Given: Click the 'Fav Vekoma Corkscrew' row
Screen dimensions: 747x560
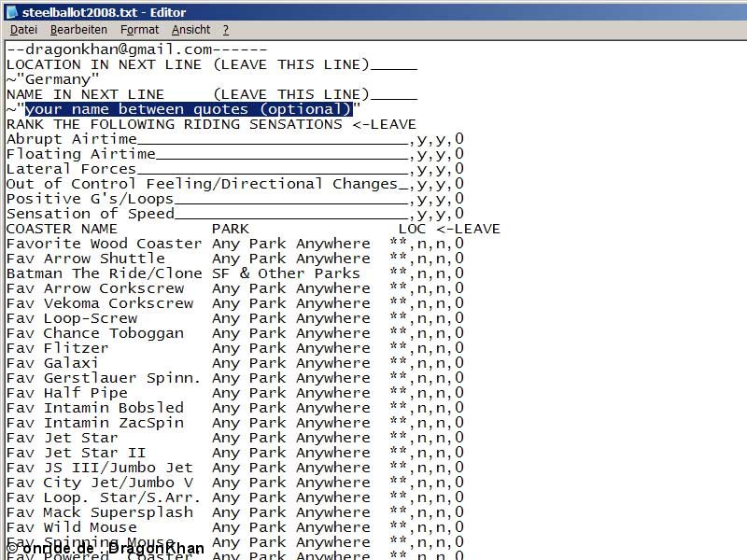Looking at the screenshot, I should point(235,302).
